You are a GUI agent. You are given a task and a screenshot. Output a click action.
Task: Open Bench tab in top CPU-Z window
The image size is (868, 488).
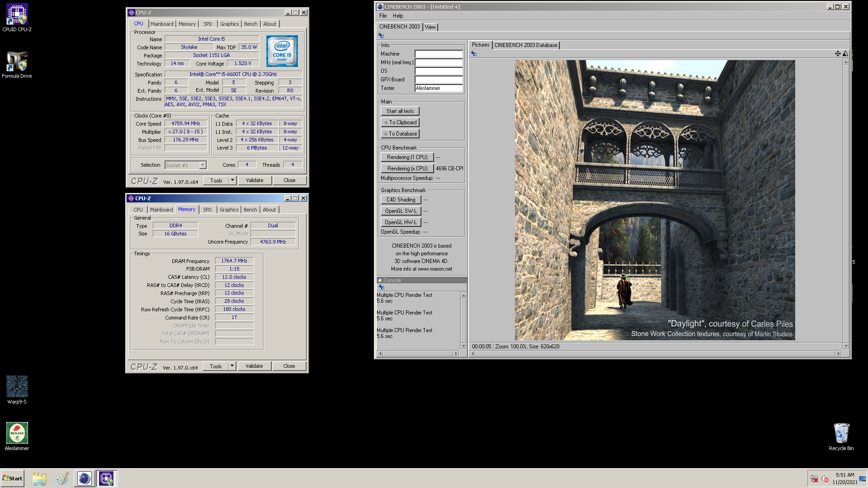[x=251, y=24]
